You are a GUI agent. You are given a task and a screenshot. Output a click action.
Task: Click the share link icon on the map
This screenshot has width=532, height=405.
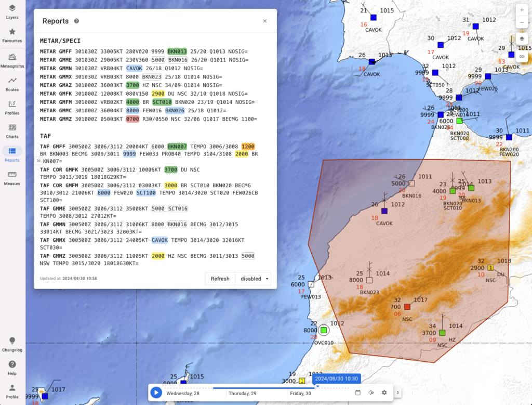[x=521, y=56]
